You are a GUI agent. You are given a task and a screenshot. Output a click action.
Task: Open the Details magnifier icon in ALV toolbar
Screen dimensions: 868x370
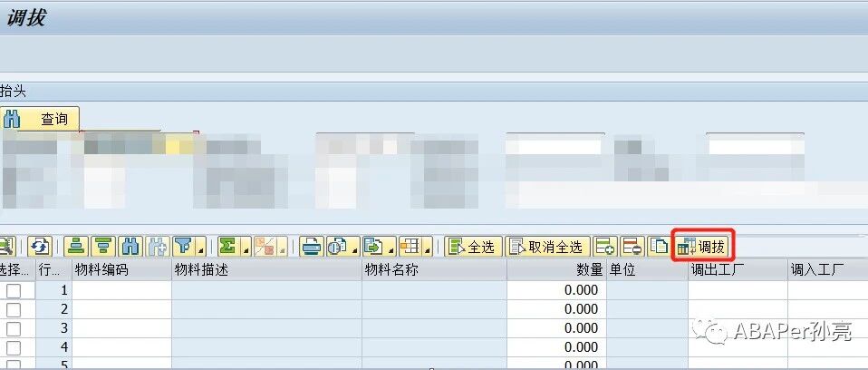(6, 246)
